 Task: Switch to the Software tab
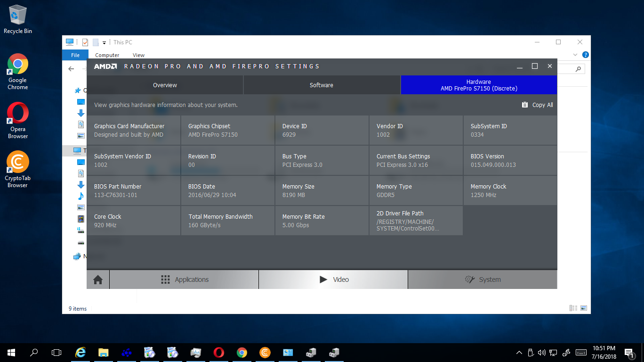pos(322,85)
